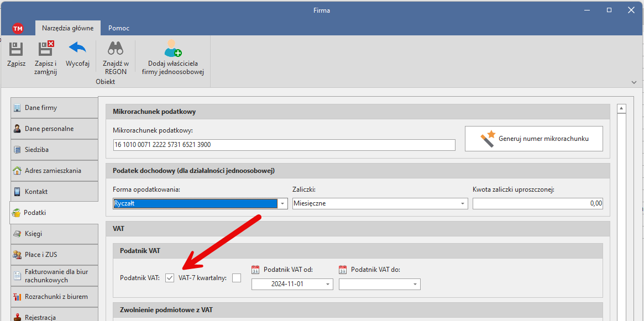
Task: Enable the VAT-7 kwartalny checkbox
Action: coord(237,278)
